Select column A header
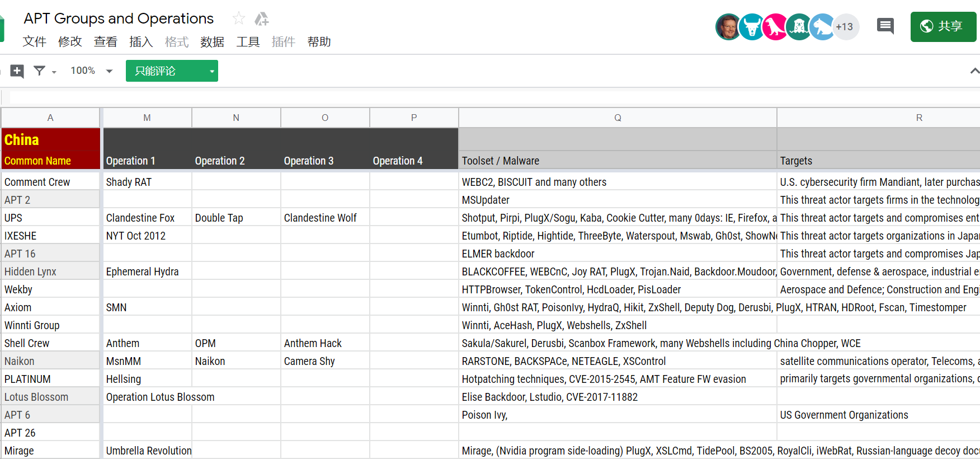The width and height of the screenshot is (980, 459). (x=50, y=118)
